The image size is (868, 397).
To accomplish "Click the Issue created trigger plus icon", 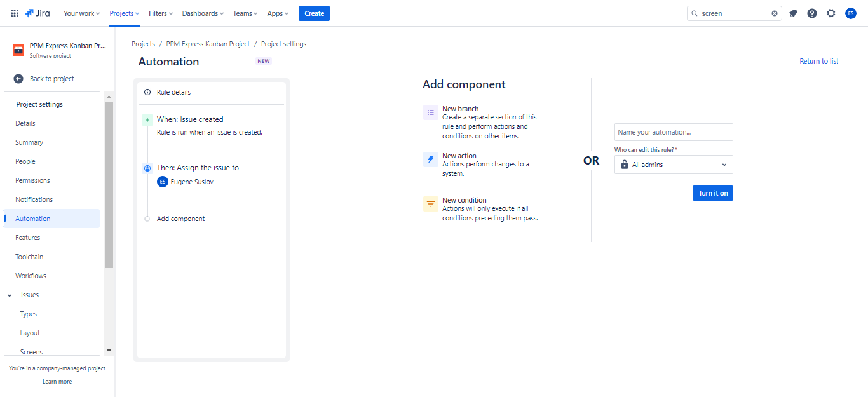I will click(147, 119).
